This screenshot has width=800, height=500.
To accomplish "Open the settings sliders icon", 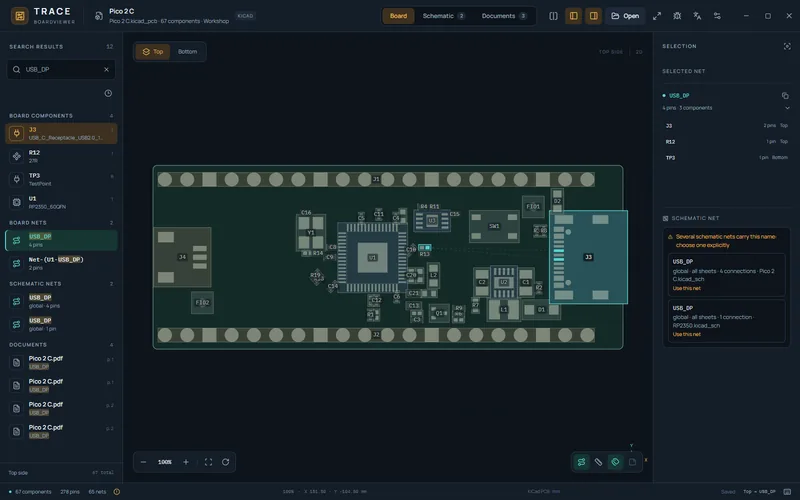I will 717,16.
